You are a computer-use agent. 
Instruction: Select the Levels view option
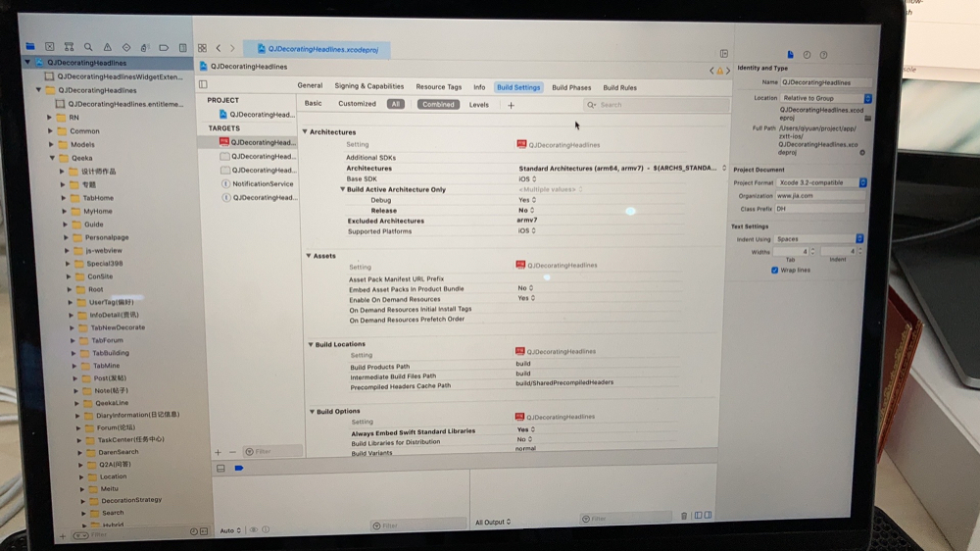[479, 105]
